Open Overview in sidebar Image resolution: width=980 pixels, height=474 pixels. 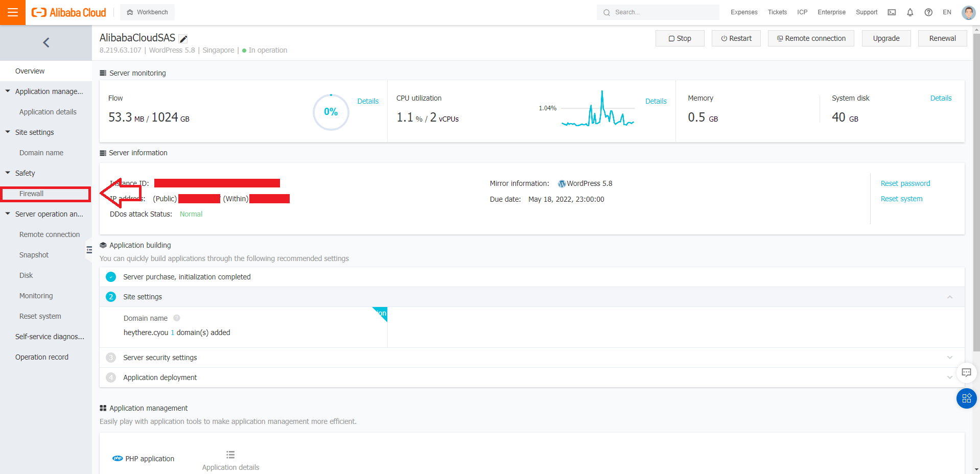pyautogui.click(x=46, y=71)
